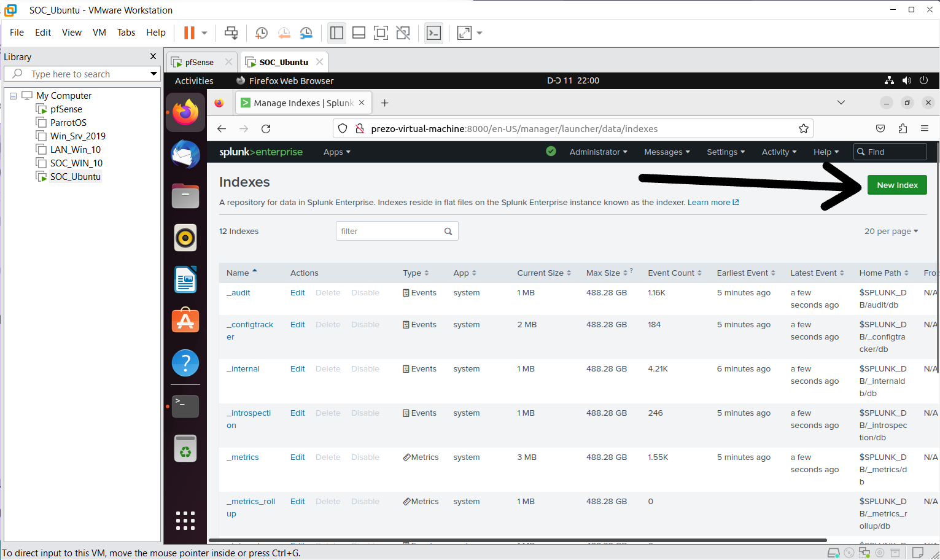
Task: Open the Trash icon in dock
Action: [185, 448]
